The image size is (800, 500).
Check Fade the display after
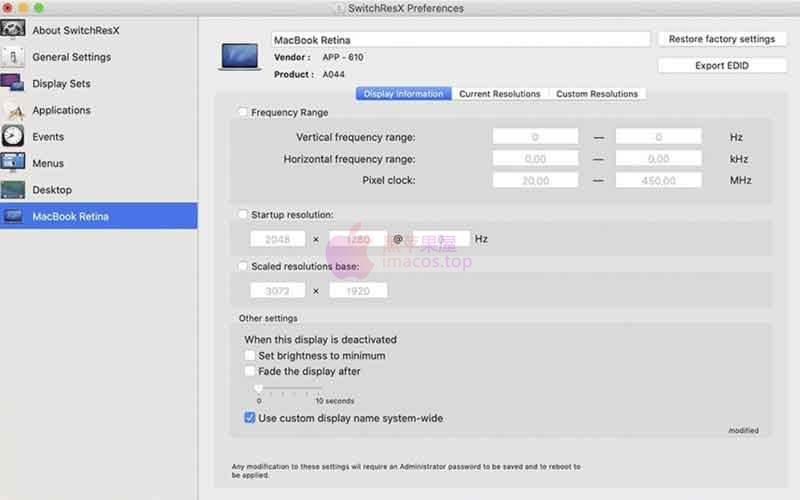[x=249, y=371]
